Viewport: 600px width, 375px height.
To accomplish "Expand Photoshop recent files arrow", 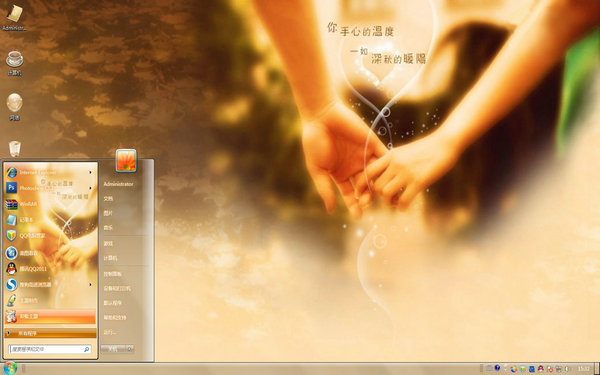I will click(91, 188).
